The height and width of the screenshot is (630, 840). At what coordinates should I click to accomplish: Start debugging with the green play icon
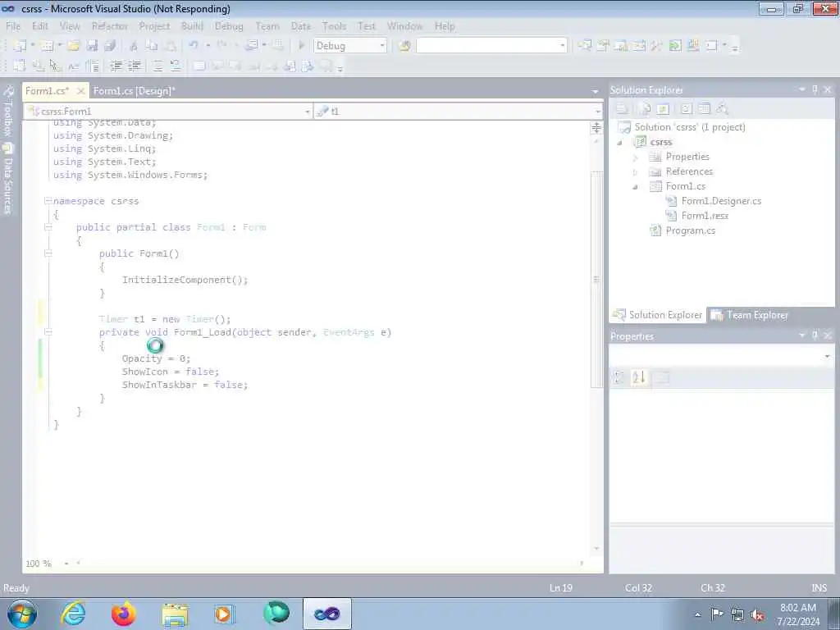302,46
